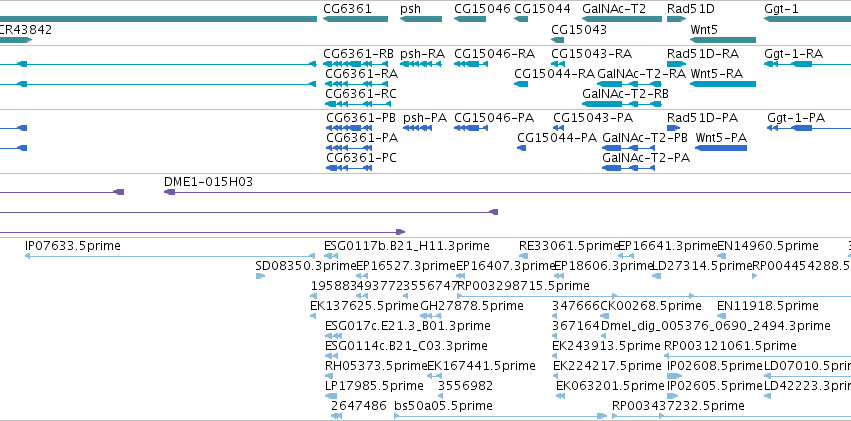Click the EN14960.5prime EST label
Screen dimensions: 851x421
pyautogui.click(x=768, y=246)
